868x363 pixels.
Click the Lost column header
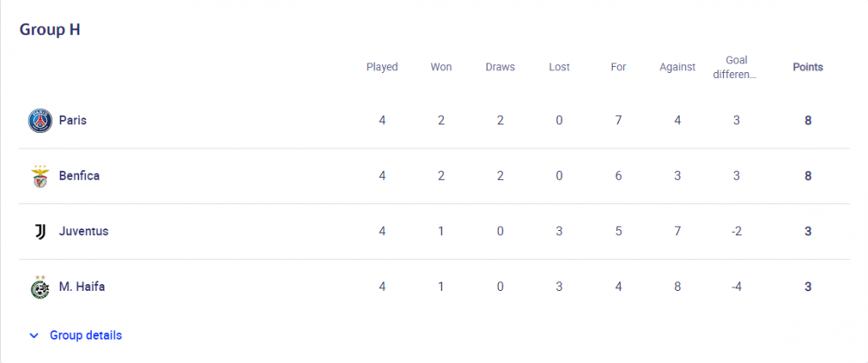559,67
